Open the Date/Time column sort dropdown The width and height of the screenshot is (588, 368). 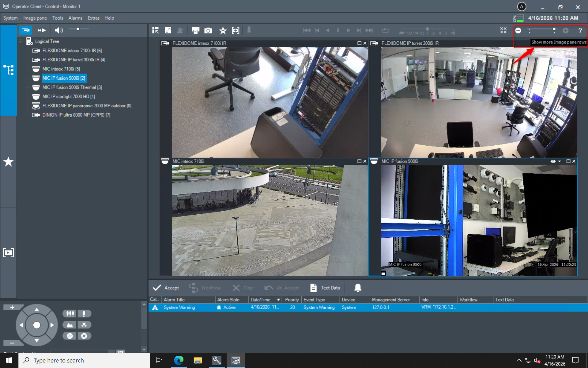pos(278,300)
